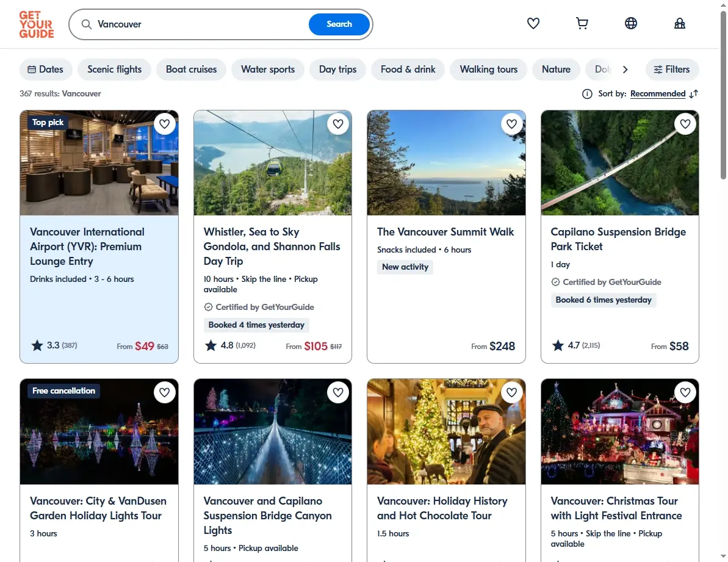This screenshot has width=728, height=562.
Task: Click the 'Free cancellation' label
Action: point(63,391)
